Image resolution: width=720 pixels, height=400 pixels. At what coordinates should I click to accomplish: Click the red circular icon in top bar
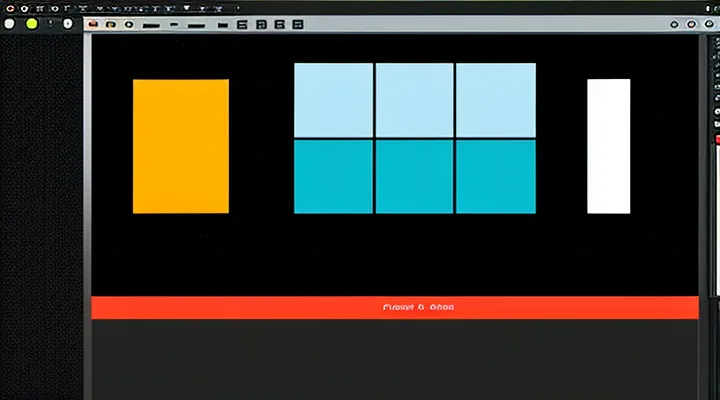10,8
